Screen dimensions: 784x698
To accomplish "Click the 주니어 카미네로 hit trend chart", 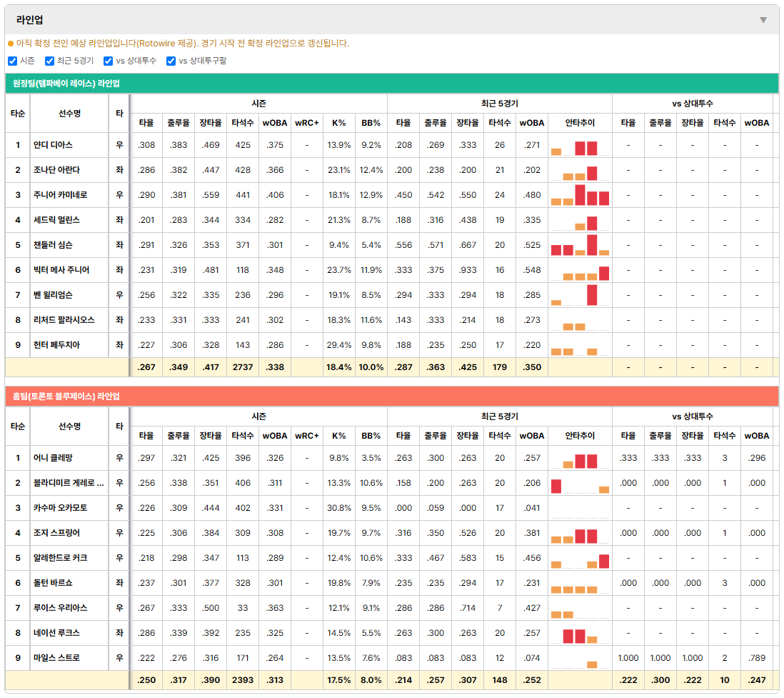I will pyautogui.click(x=580, y=195).
